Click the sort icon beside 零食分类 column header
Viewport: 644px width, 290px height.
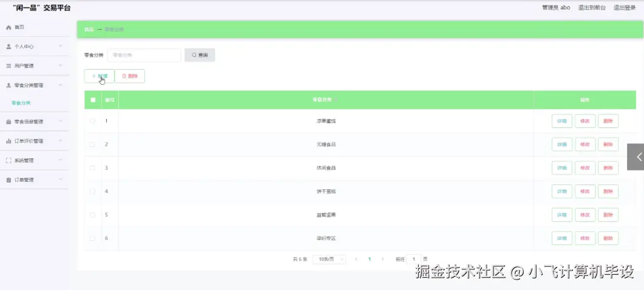pyautogui.click(x=336, y=100)
